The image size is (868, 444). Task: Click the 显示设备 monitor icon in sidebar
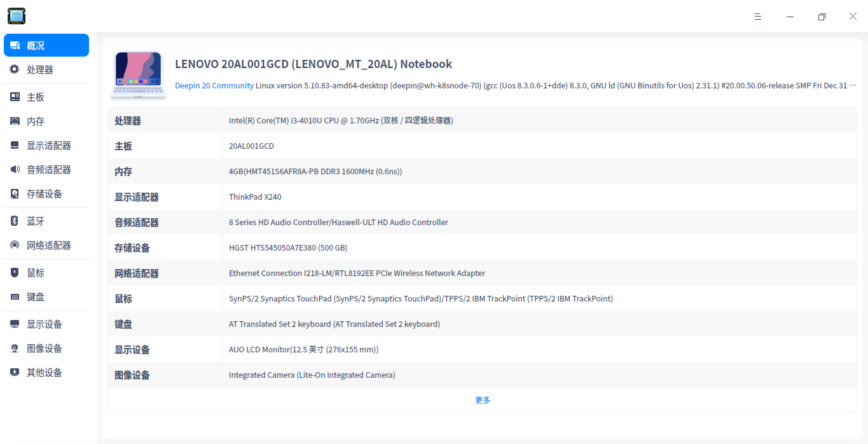coord(15,324)
